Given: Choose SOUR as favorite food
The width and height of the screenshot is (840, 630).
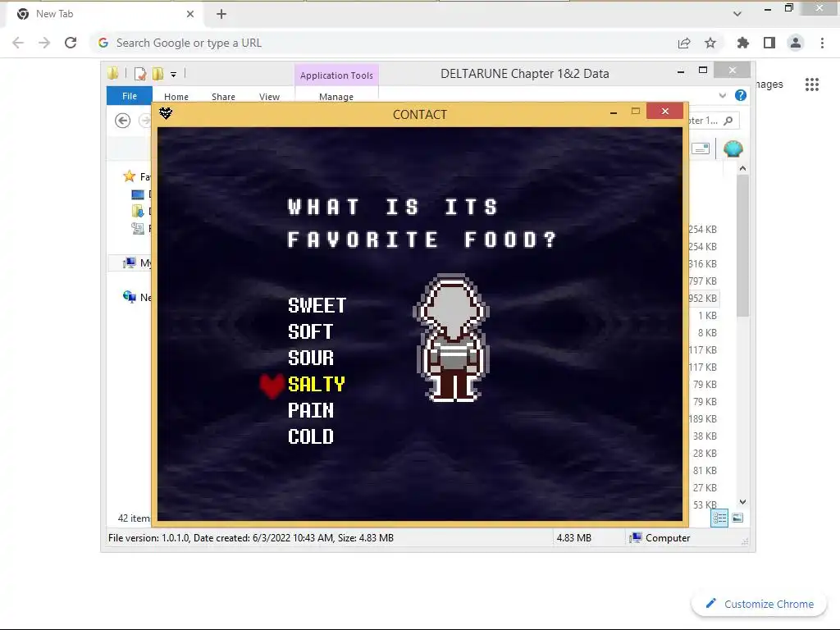Looking at the screenshot, I should point(311,358).
